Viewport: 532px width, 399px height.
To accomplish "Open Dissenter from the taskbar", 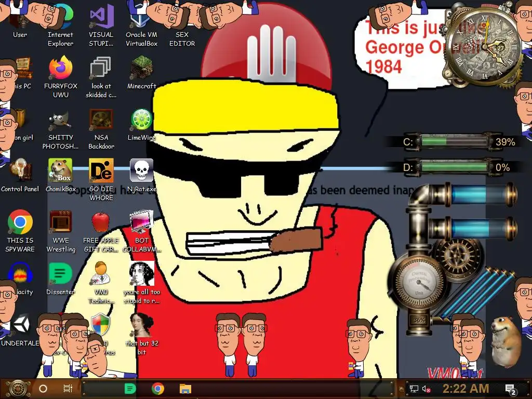I will pyautogui.click(x=130, y=389).
